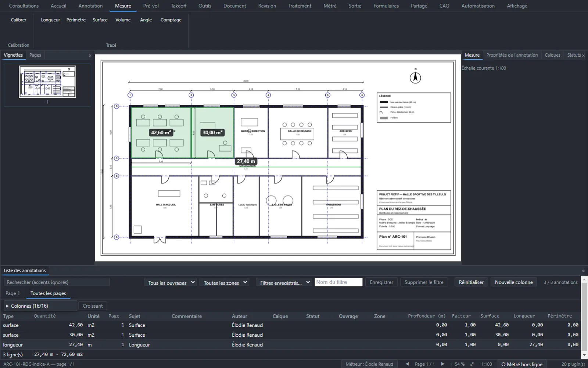Select the Périmètre measurement tool
The height and width of the screenshot is (368, 588).
76,20
